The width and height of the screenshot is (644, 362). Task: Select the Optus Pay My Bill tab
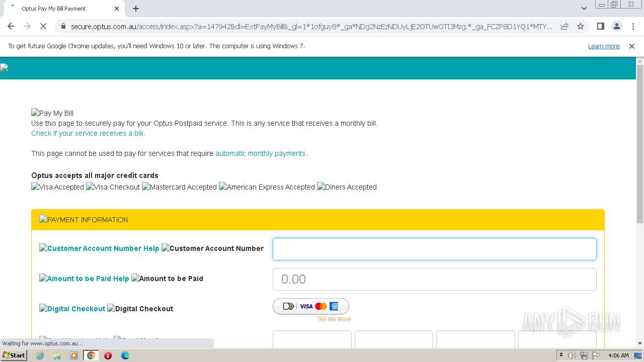(x=64, y=9)
